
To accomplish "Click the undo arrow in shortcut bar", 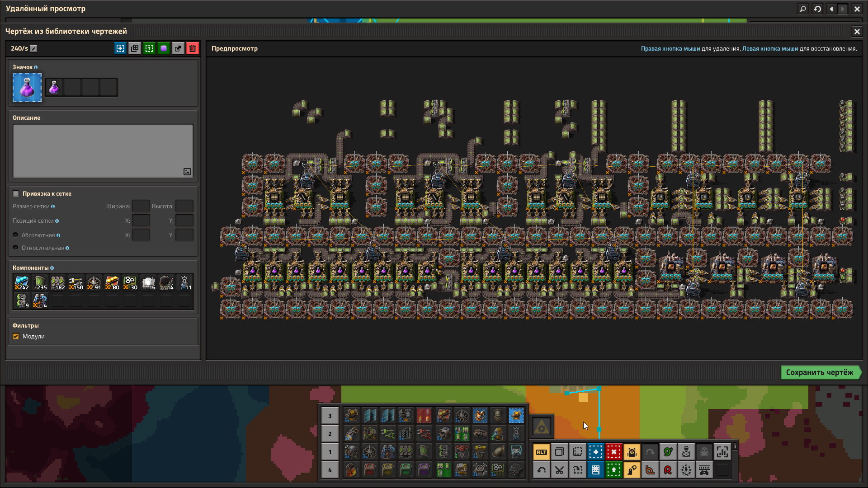I will pyautogui.click(x=542, y=470).
